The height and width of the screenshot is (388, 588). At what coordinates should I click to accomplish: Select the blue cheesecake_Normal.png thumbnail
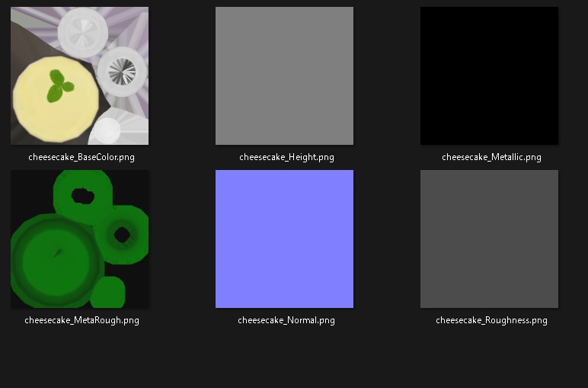[x=284, y=239]
